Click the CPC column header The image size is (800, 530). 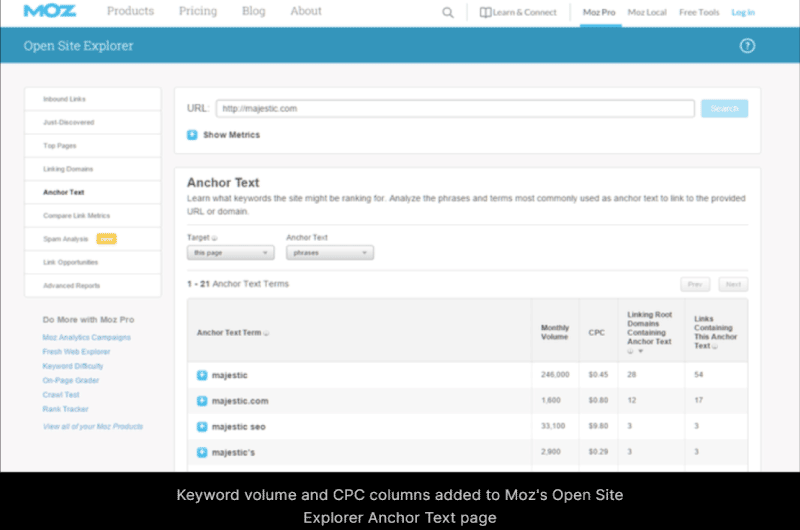(x=596, y=333)
